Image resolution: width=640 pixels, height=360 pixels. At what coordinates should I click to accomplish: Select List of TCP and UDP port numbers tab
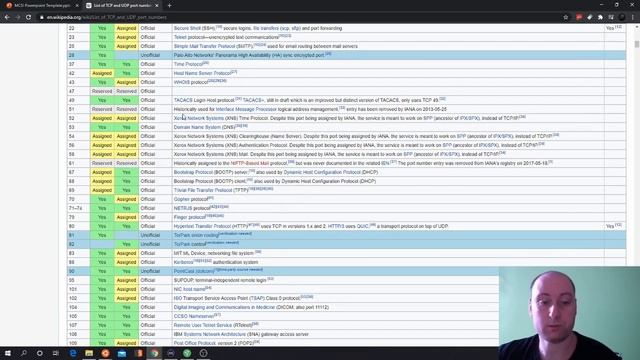pos(122,6)
